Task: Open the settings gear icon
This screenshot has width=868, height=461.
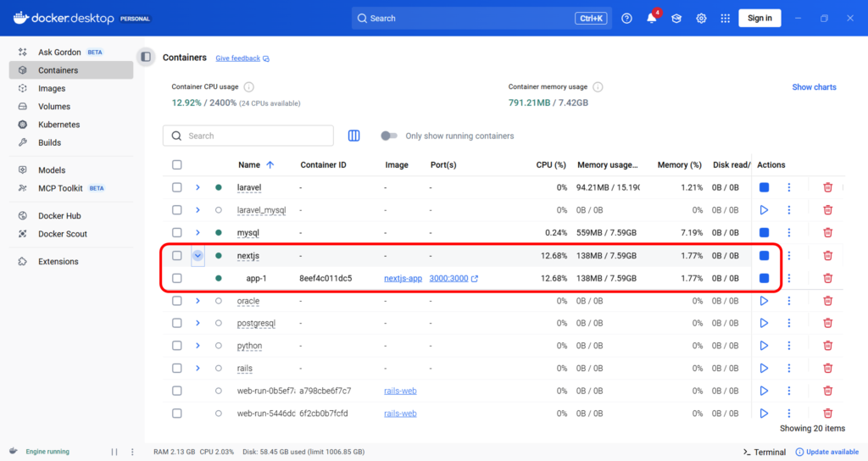Action: click(x=701, y=19)
